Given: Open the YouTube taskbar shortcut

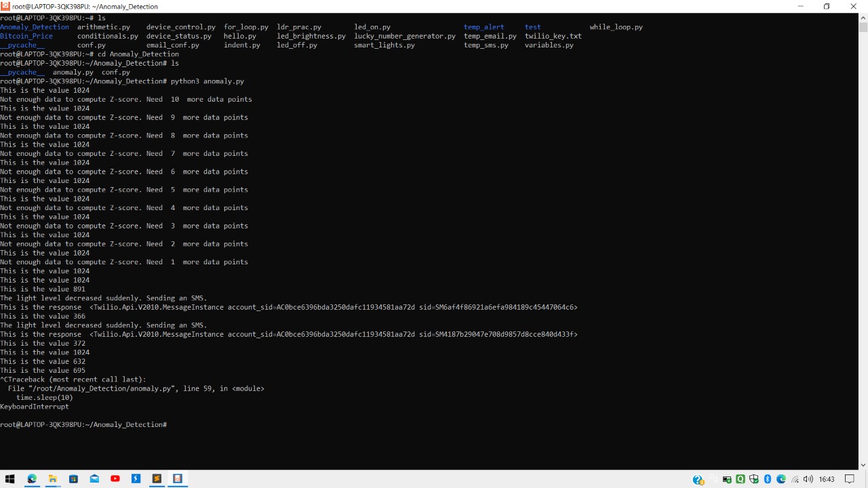Looking at the screenshot, I should 115,479.
